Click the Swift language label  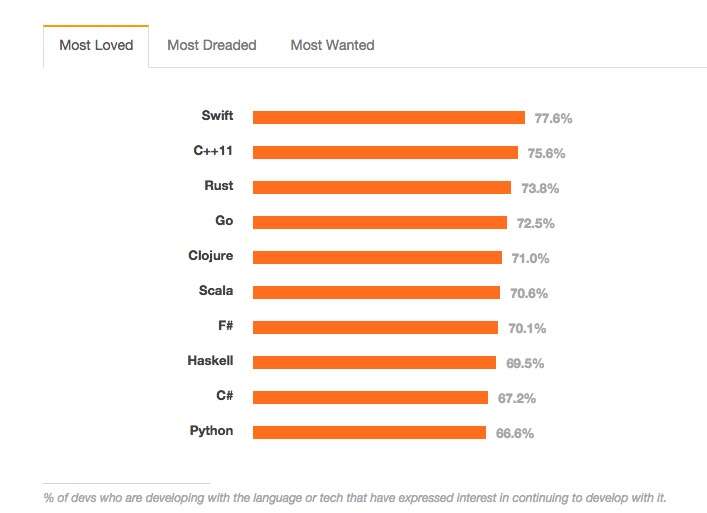(217, 116)
